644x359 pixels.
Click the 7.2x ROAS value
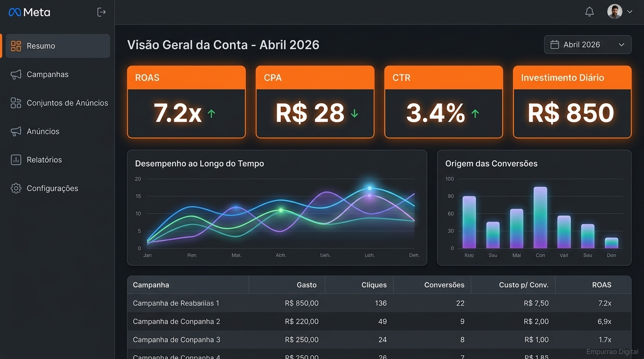[x=177, y=113]
